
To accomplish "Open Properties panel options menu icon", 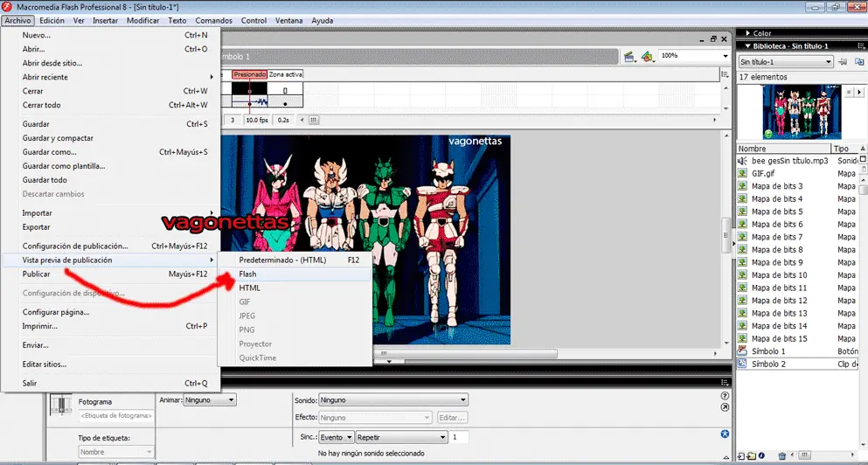I will (x=726, y=383).
